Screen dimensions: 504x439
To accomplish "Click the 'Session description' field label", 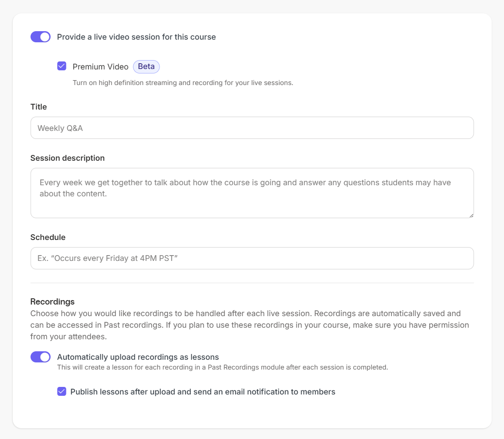I will pyautogui.click(x=67, y=158).
